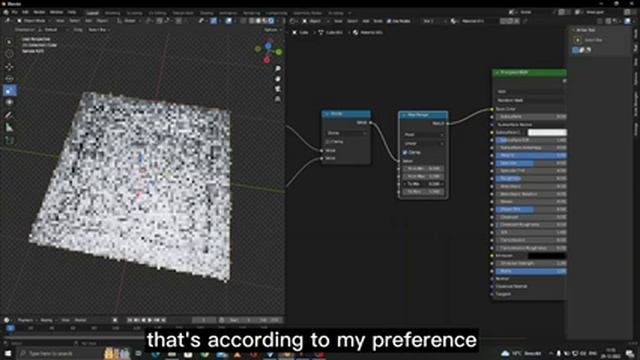Uncheck Clamp in Map Range node

(x=405, y=152)
